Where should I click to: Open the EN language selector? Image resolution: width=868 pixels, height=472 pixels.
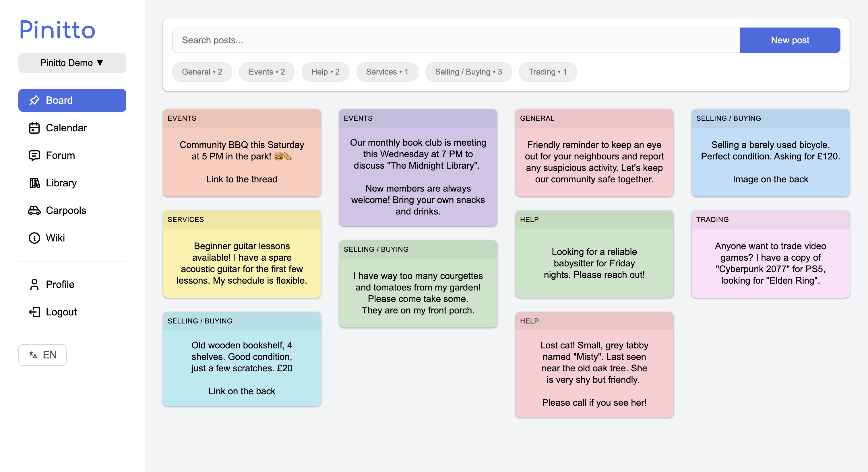[x=42, y=355]
